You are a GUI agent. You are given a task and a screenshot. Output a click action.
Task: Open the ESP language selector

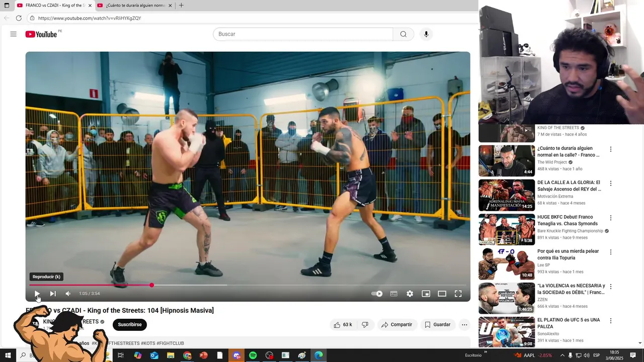(597, 355)
